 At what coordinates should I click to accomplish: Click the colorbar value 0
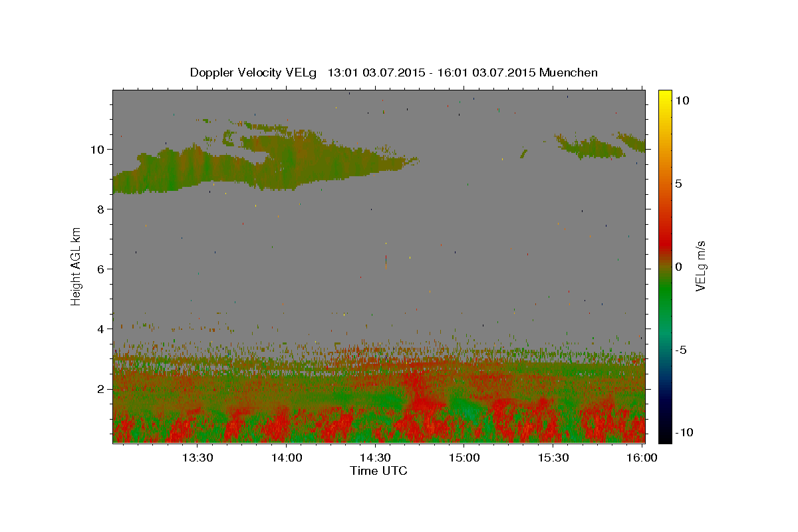[x=678, y=267]
